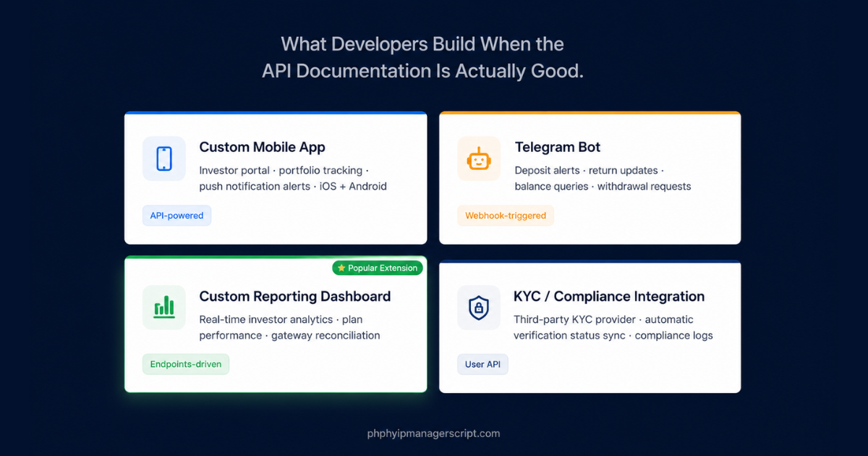
Task: Click title line 'API Documentation Is Actually Good.'
Action: click(x=422, y=71)
